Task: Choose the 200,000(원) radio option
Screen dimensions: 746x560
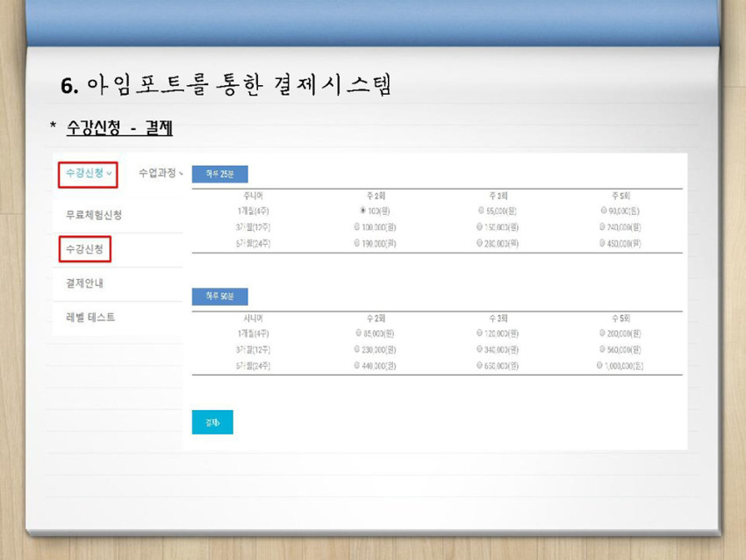Action: pos(602,333)
